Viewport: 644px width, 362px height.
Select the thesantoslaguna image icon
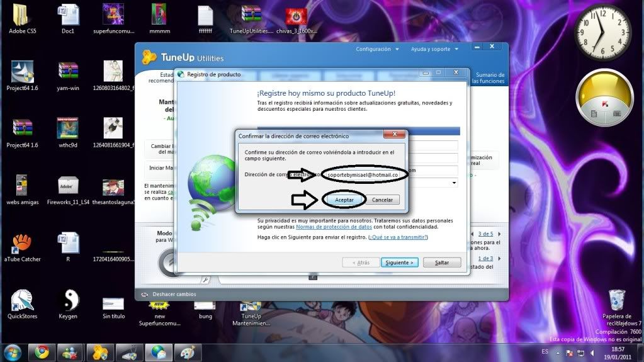(x=113, y=191)
